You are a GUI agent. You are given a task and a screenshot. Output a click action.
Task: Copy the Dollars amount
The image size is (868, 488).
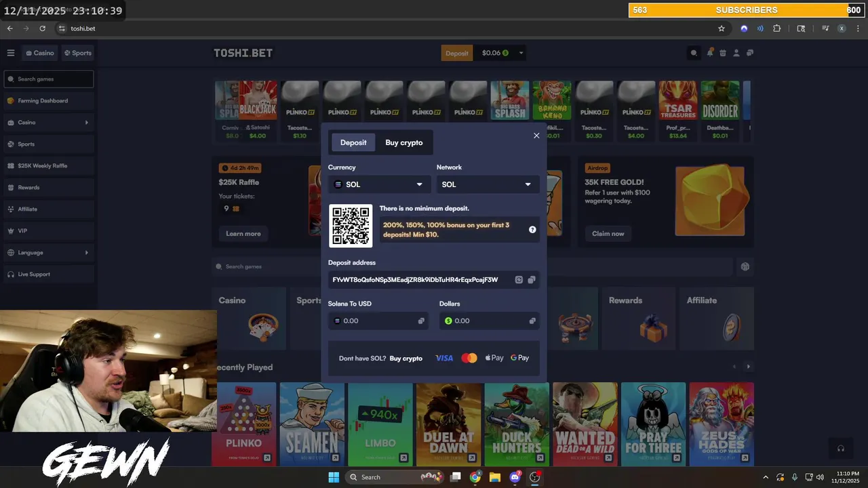pos(532,321)
